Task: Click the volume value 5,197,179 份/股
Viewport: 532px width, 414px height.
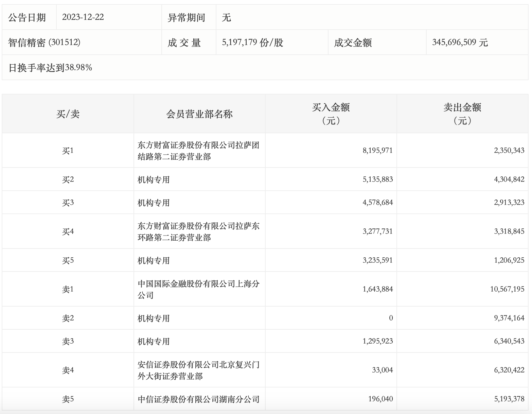Action: [x=252, y=42]
